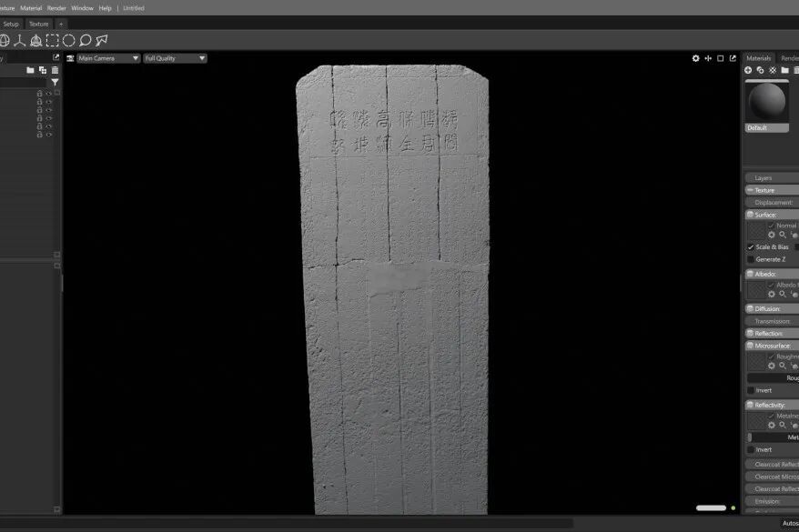This screenshot has width=799, height=532.
Task: Click the filter funnel icon in the scene panel
Action: pyautogui.click(x=55, y=82)
